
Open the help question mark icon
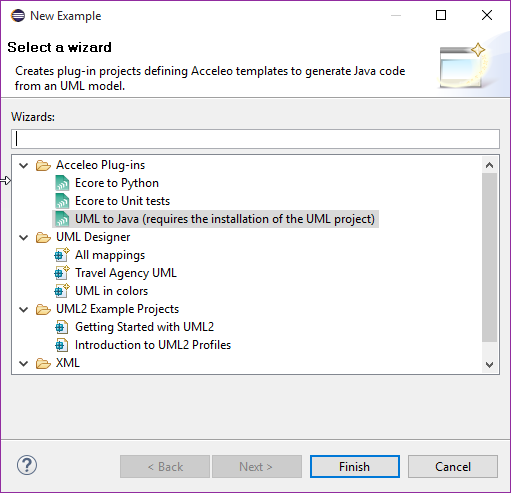pyautogui.click(x=27, y=465)
